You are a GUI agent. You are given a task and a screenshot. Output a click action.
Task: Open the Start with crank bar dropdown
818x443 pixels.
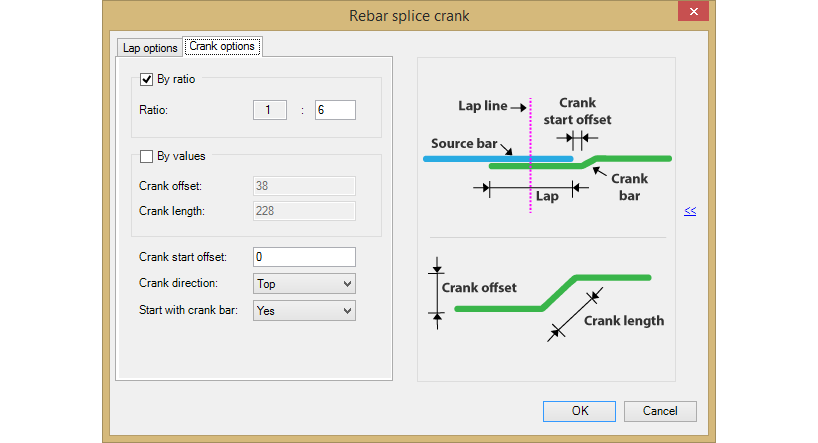304,310
